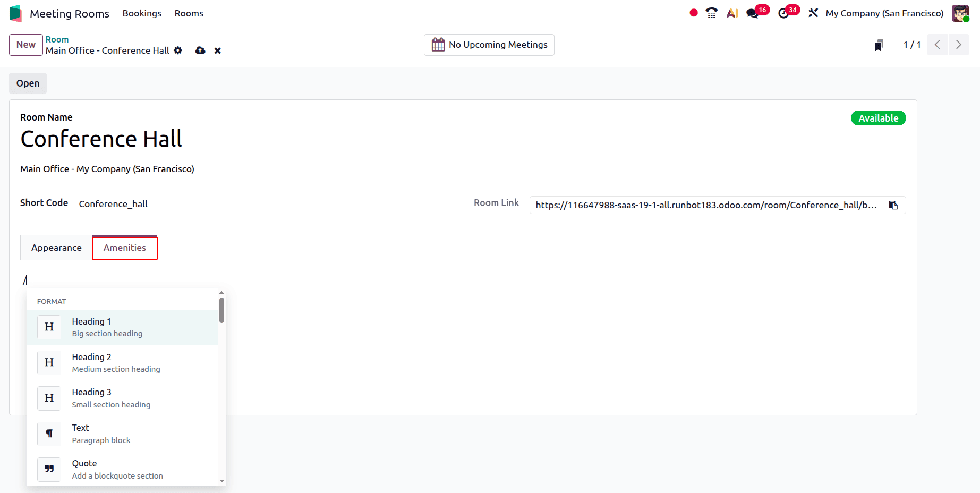Open the debug tools wrench icon
Screen dimensions: 980x493
(813, 13)
